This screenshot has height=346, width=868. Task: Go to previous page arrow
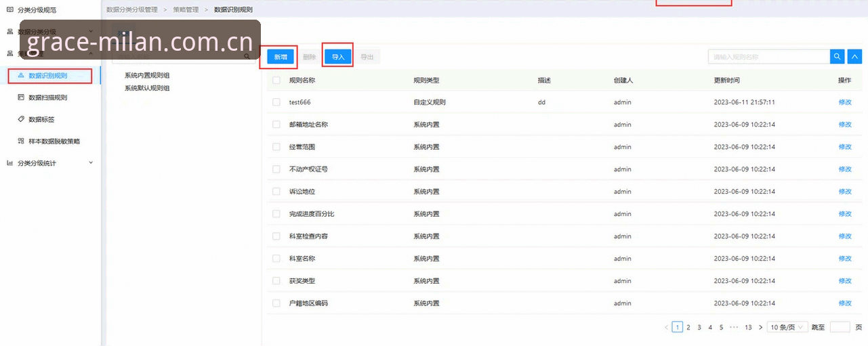(x=667, y=327)
